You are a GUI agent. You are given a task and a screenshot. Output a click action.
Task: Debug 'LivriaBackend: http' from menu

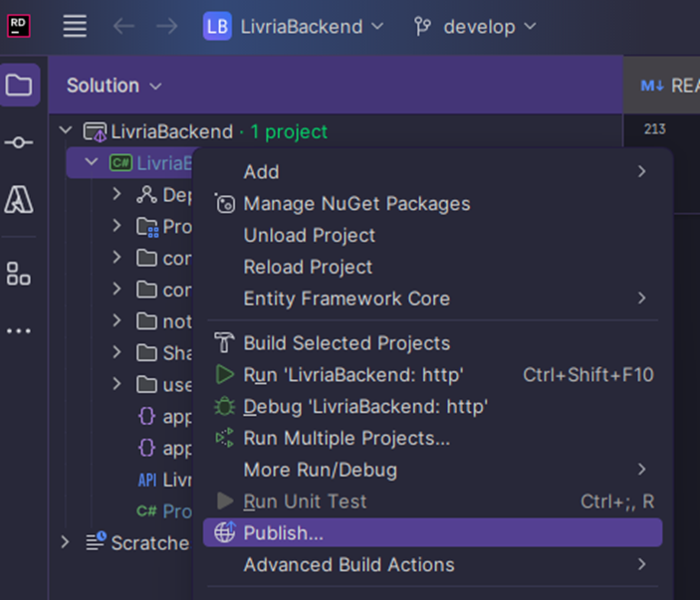[432, 406]
